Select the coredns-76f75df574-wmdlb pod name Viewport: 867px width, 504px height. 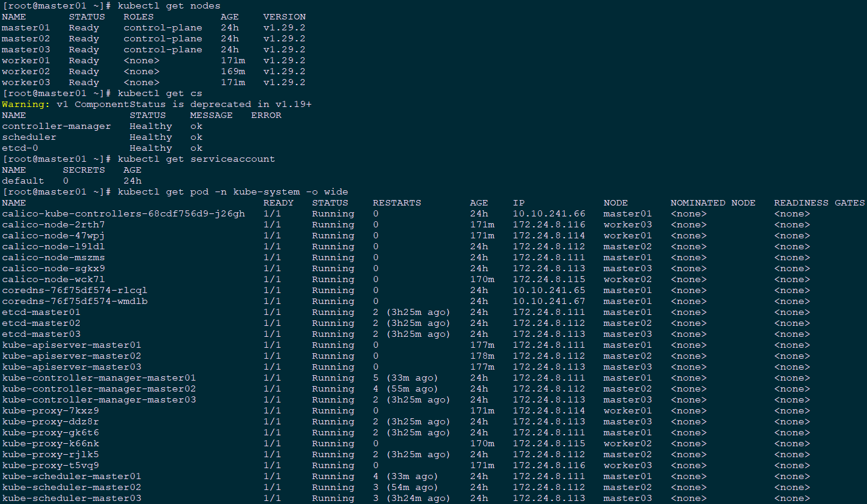74,301
